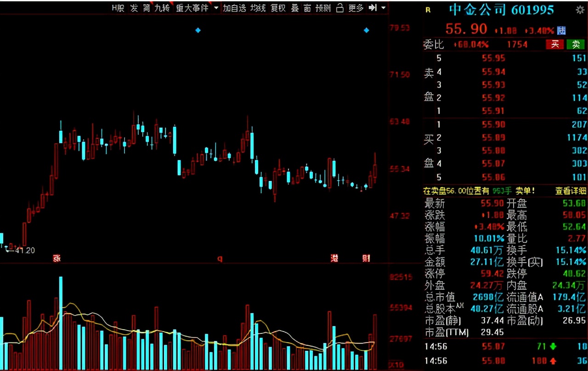Click the 14:56 trade at 55.07
Screen dimensions: 588x371
(505, 347)
